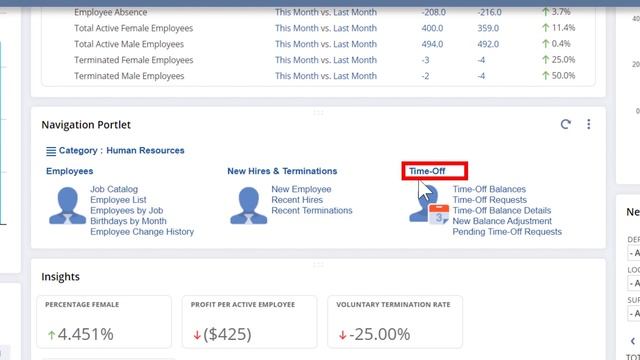The image size is (640, 360).
Task: Open New Balance Adjustment link
Action: [502, 221]
